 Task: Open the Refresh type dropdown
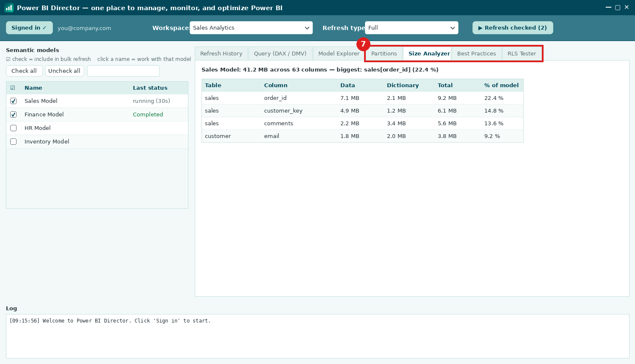411,28
